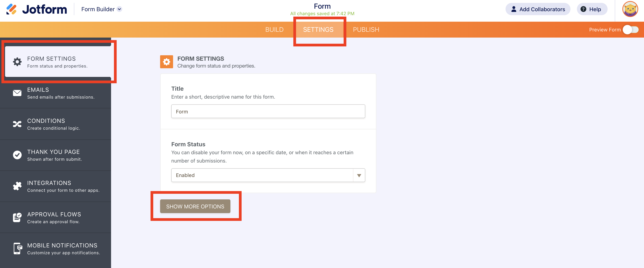Click the Mobile Notifications phone icon
644x268 pixels.
click(17, 248)
